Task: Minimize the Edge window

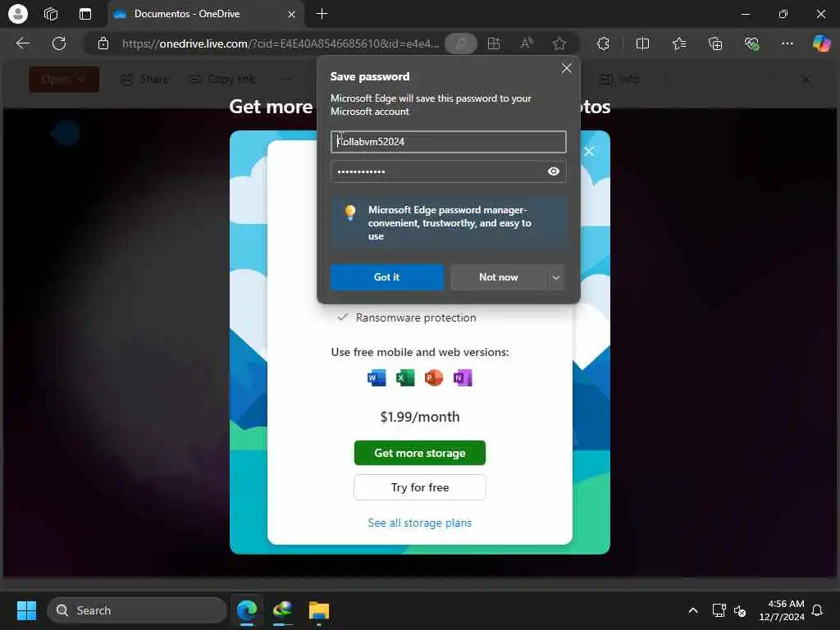Action: pyautogui.click(x=745, y=14)
